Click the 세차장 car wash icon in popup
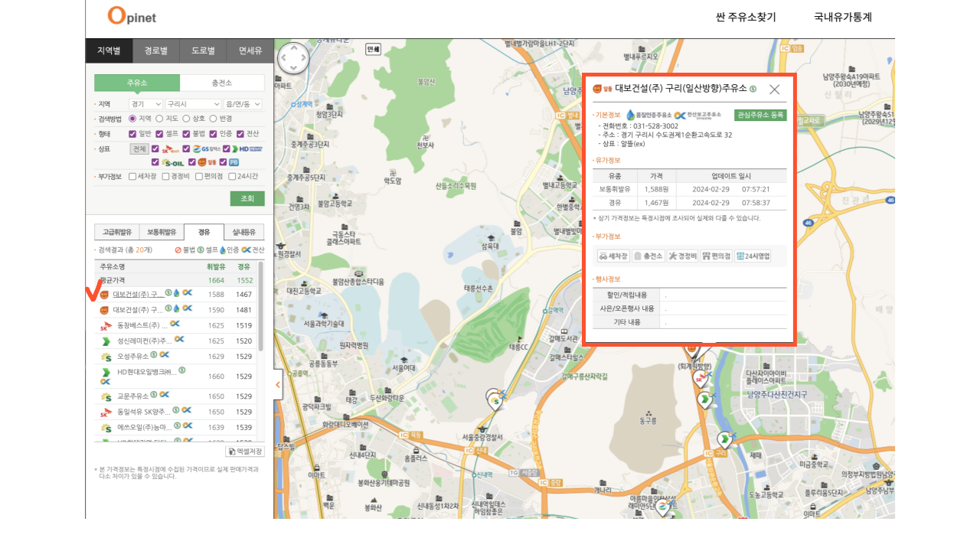Image resolution: width=980 pixels, height=551 pixels. [613, 256]
